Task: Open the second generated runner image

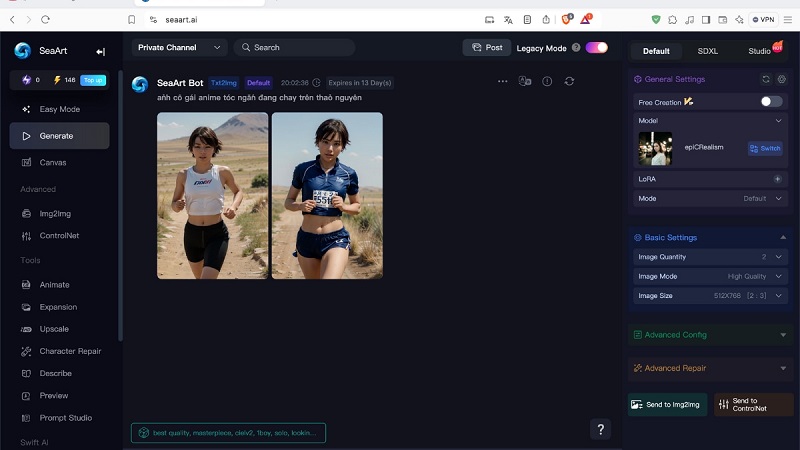Action: pyautogui.click(x=327, y=195)
